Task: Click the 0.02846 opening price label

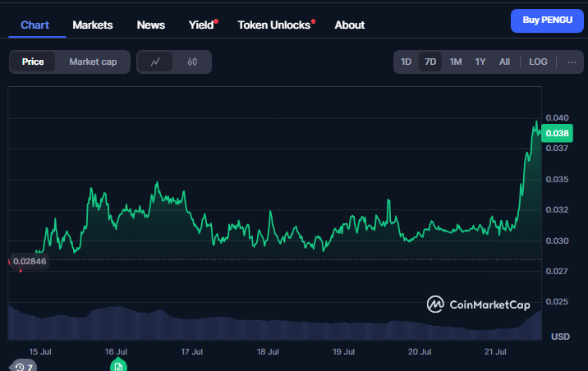Action: 30,261
